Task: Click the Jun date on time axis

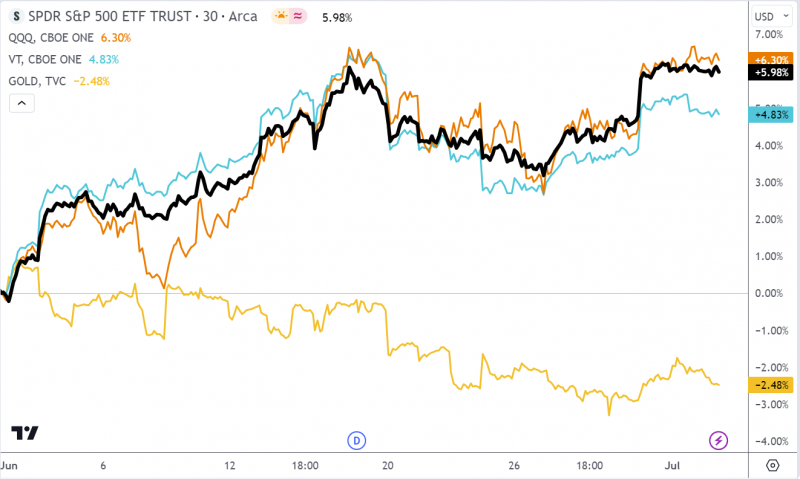Action: click(x=9, y=465)
